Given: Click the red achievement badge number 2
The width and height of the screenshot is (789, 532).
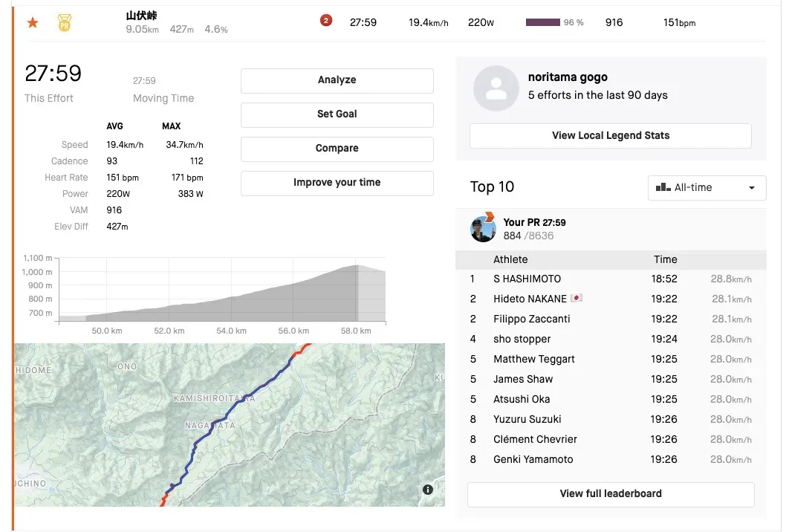Looking at the screenshot, I should coord(325,21).
